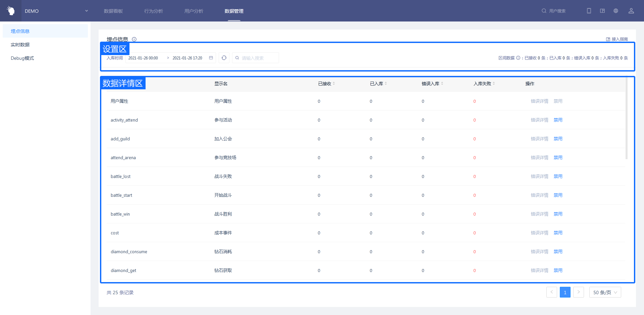Sort table by 已接收 column
The height and width of the screenshot is (315, 644).
click(334, 84)
